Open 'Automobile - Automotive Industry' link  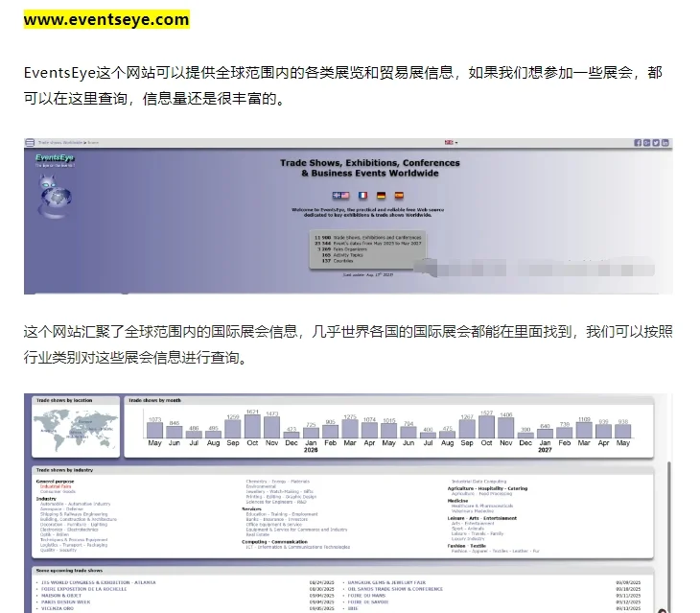[x=76, y=504]
